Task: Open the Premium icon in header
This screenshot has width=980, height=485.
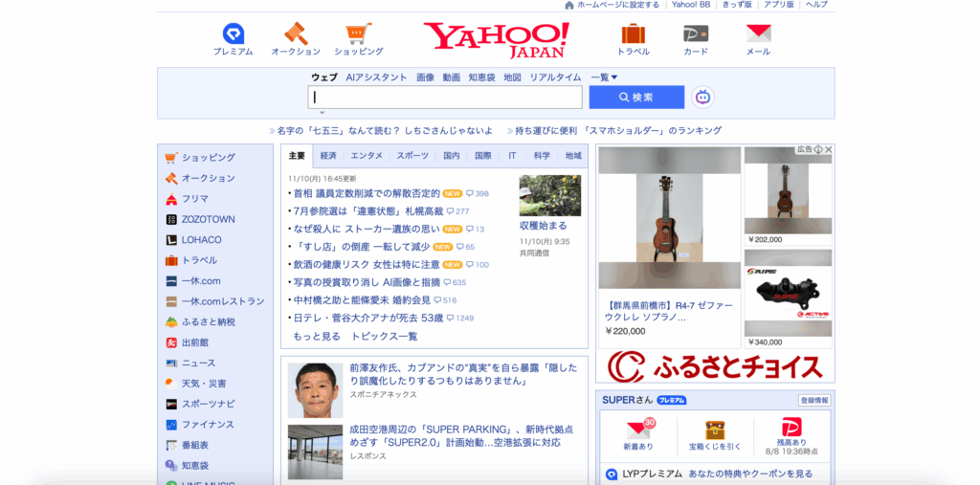Action: [x=233, y=34]
